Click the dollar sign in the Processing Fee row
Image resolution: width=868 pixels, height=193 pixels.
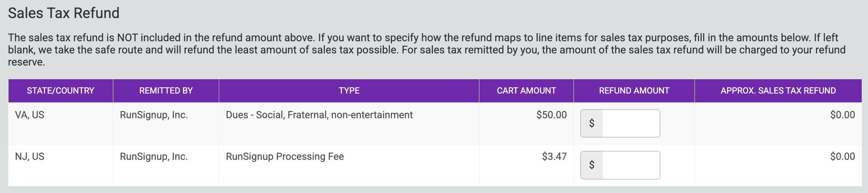592,165
